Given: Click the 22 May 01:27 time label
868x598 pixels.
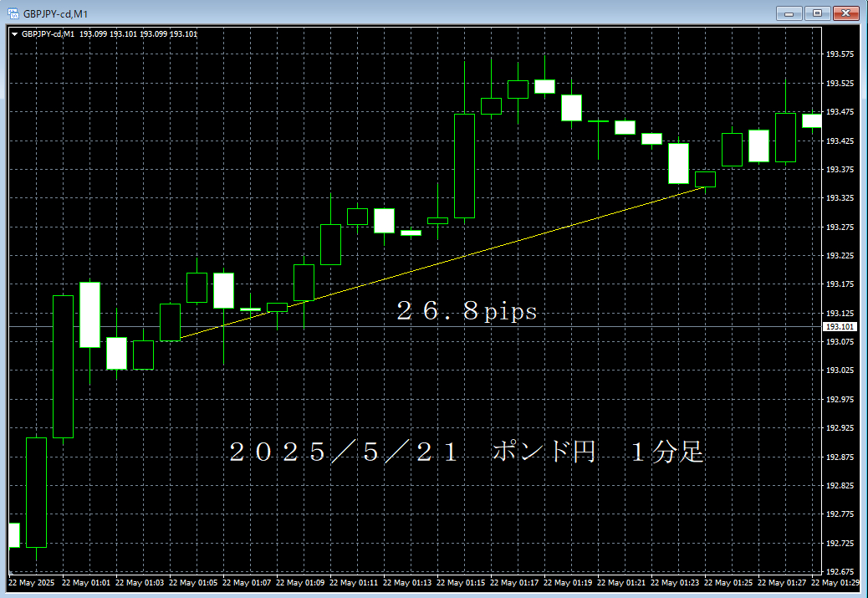Looking at the screenshot, I should [x=782, y=582].
